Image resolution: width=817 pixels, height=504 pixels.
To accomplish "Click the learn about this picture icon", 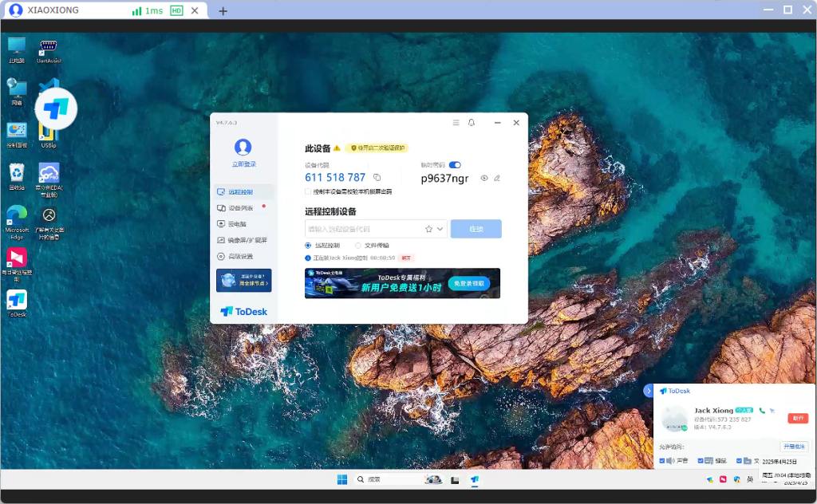I will (x=49, y=222).
